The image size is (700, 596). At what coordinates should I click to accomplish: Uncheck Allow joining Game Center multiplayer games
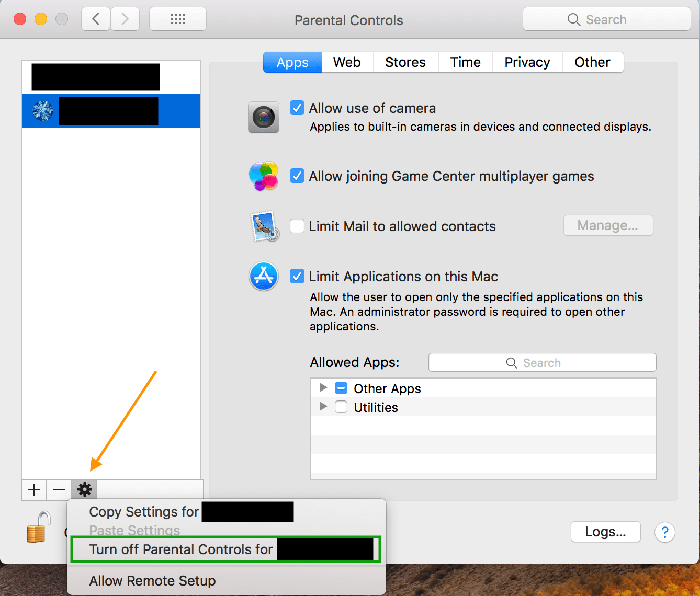[297, 176]
